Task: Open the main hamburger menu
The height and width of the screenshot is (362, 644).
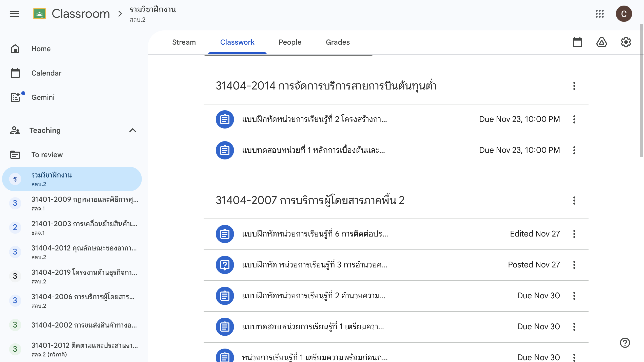Action: 14,14
